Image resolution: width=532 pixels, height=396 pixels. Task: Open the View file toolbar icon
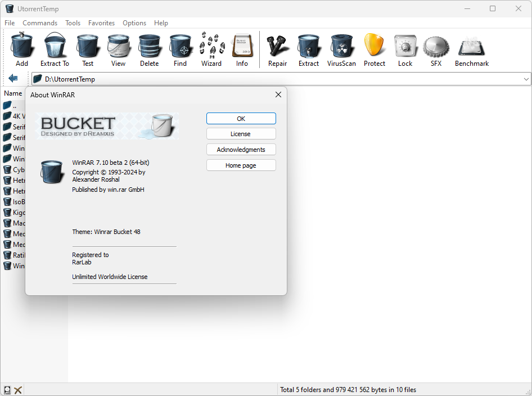tap(119, 46)
